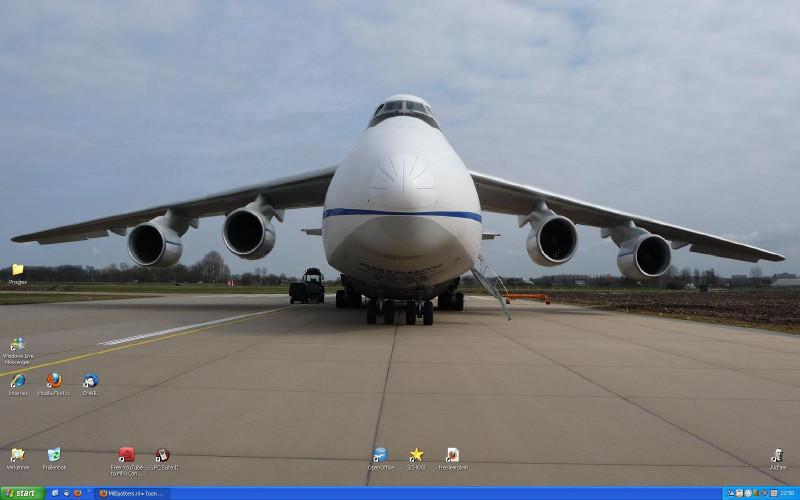
Task: Open the PC Suite phone shortcut
Action: (162, 455)
